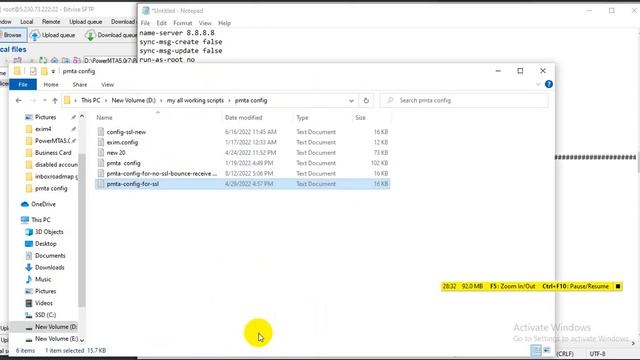Expand chevron after New Volume (D:) breadcrumb

click(161, 100)
